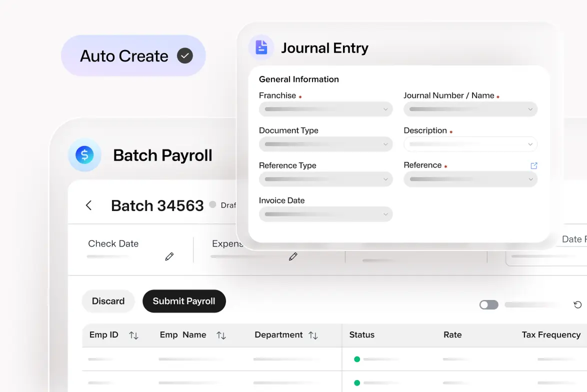Click green status dot in second row
587x392 pixels.
coord(357,383)
